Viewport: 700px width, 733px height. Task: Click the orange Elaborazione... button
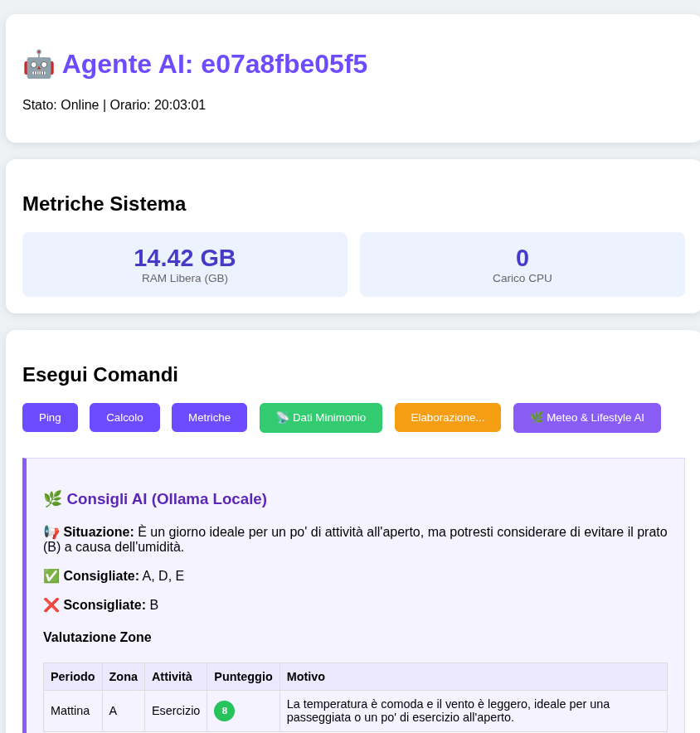[x=448, y=417]
